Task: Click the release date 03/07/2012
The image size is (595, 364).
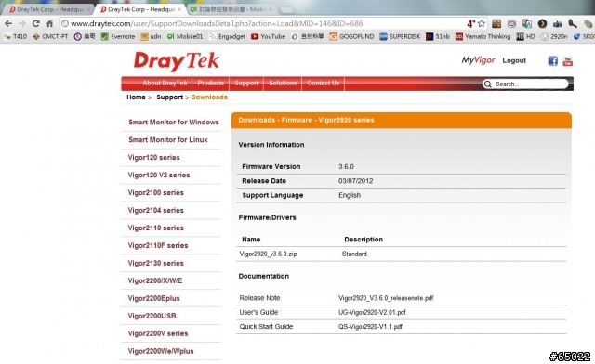Action: tap(355, 181)
